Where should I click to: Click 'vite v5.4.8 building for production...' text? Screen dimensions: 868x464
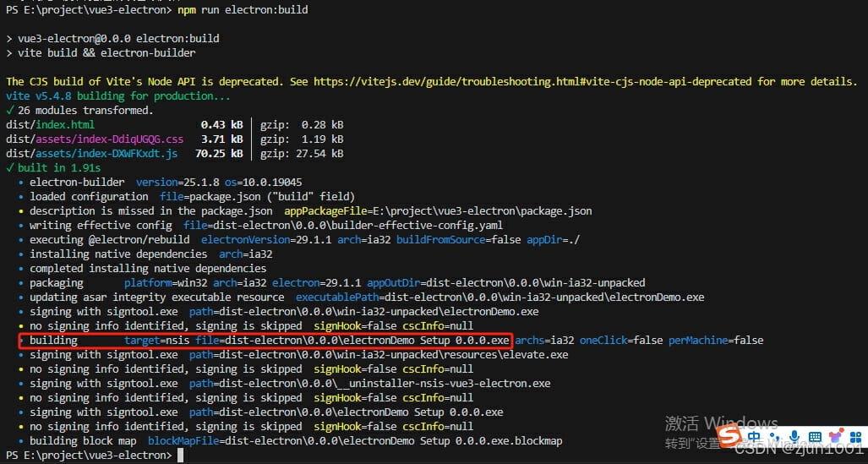[118, 96]
